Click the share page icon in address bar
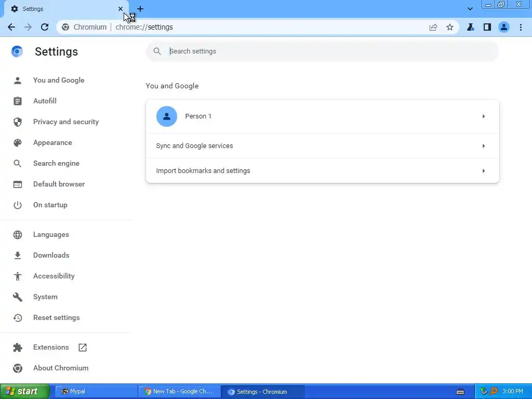This screenshot has height=399, width=532. coord(433,27)
